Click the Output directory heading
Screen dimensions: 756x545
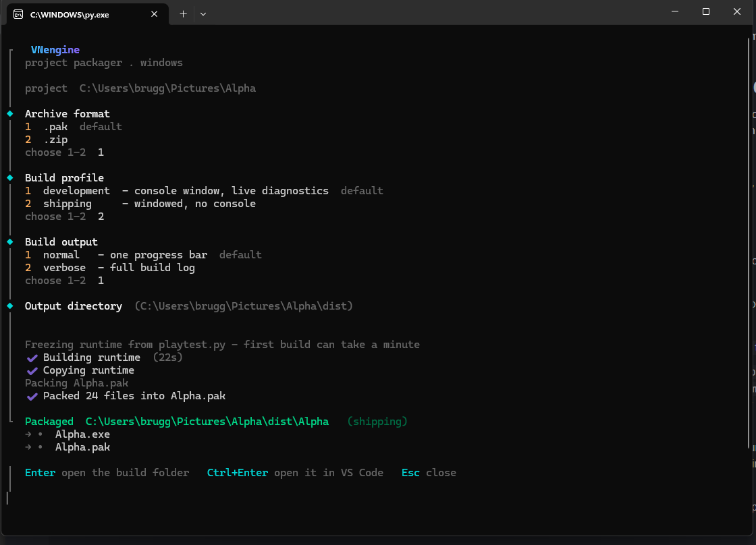click(x=74, y=306)
